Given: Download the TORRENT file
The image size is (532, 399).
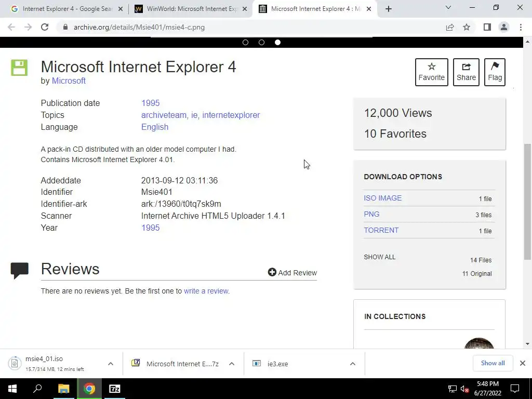Looking at the screenshot, I should (381, 230).
